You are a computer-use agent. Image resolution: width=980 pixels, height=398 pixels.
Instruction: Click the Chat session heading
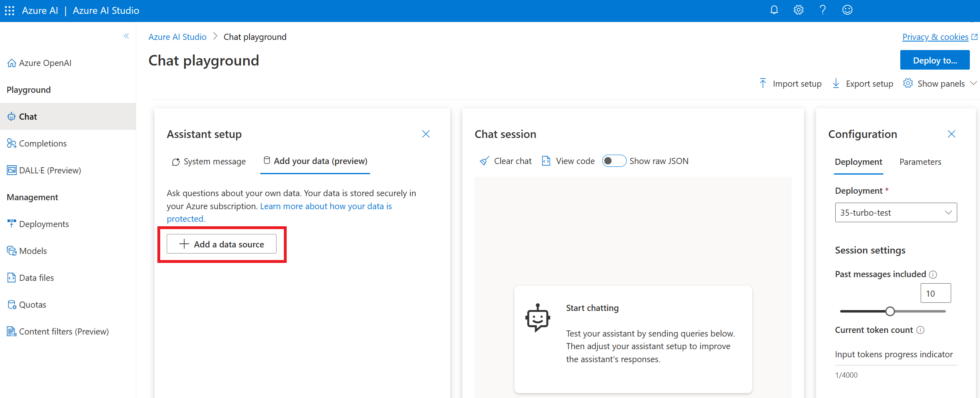tap(505, 134)
